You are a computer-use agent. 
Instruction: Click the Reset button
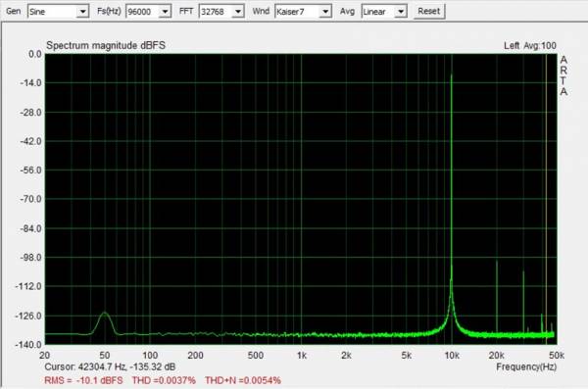tap(429, 11)
